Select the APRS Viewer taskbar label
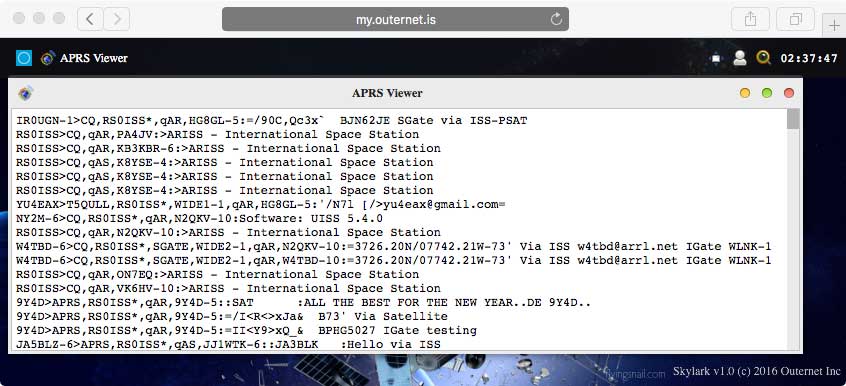Screen dimensions: 846x386 point(94,58)
